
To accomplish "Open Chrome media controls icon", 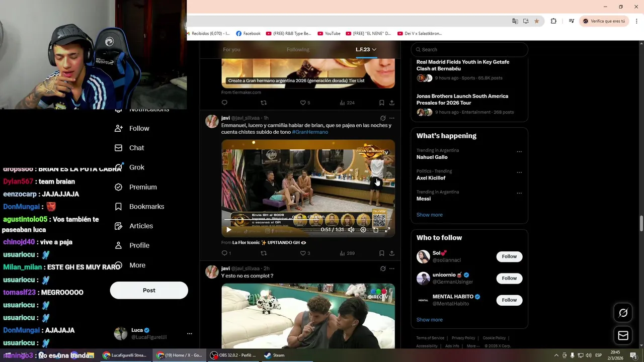I will point(571,21).
